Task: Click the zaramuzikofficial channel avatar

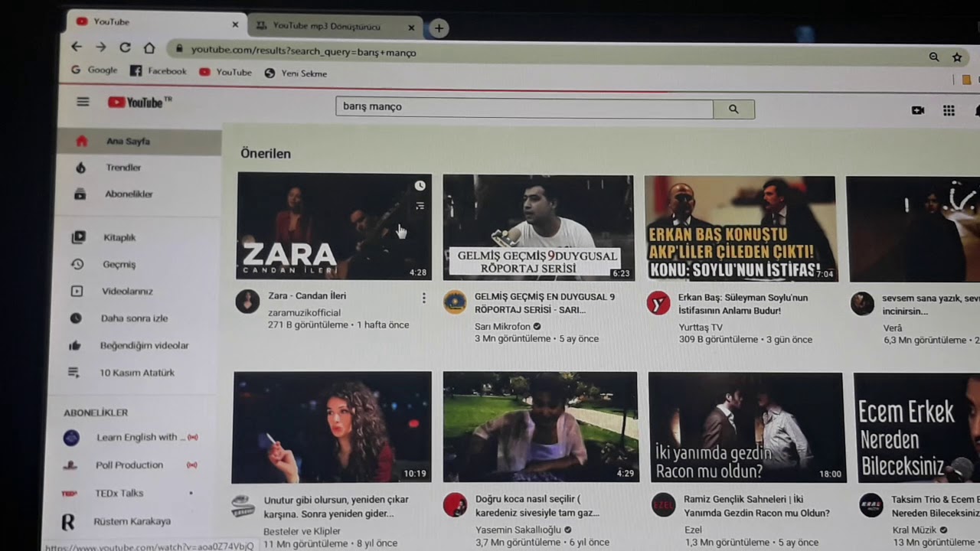Action: 247,302
